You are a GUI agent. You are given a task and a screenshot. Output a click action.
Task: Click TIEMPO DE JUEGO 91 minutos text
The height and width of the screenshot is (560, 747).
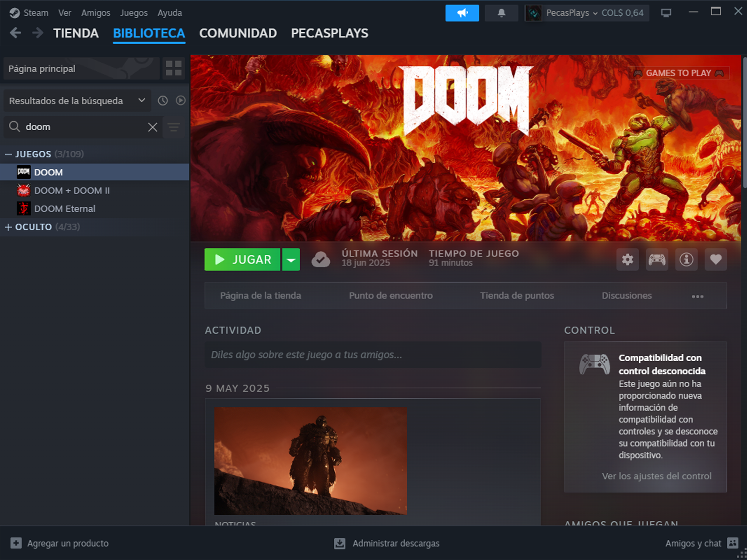coord(451,263)
